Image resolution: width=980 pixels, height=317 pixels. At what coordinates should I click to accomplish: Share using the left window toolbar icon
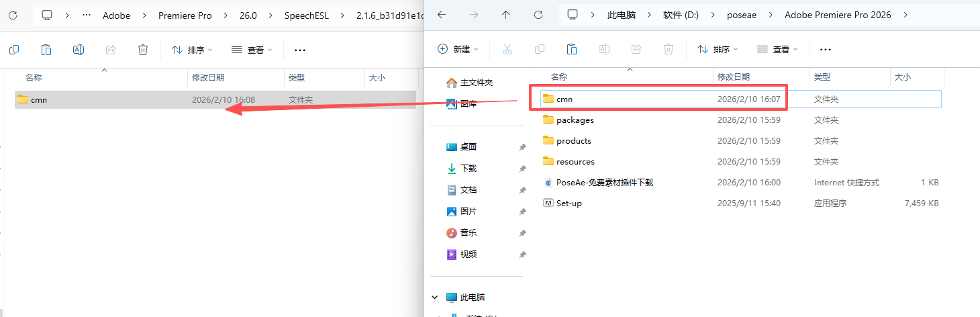coord(111,50)
